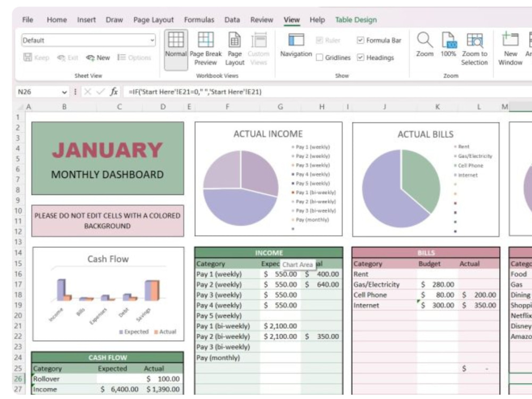The height and width of the screenshot is (399, 532).
Task: Open Page Break Preview view
Action: tap(205, 48)
